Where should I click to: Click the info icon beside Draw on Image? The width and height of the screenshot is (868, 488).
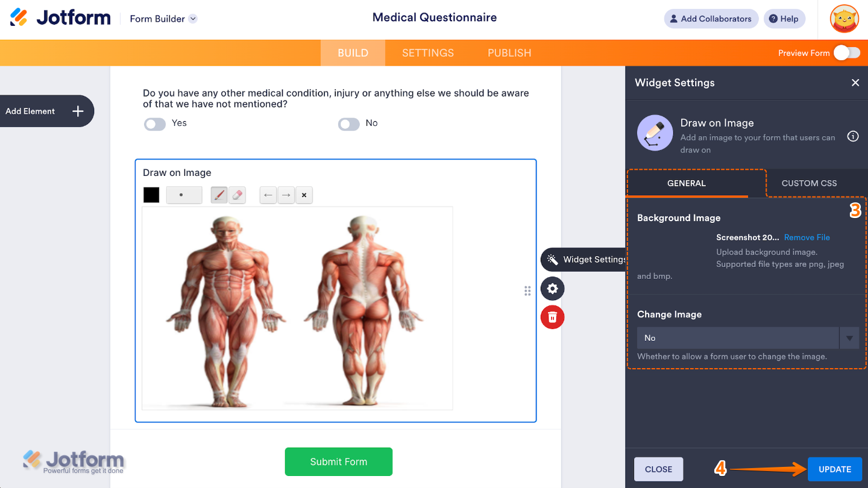click(853, 136)
